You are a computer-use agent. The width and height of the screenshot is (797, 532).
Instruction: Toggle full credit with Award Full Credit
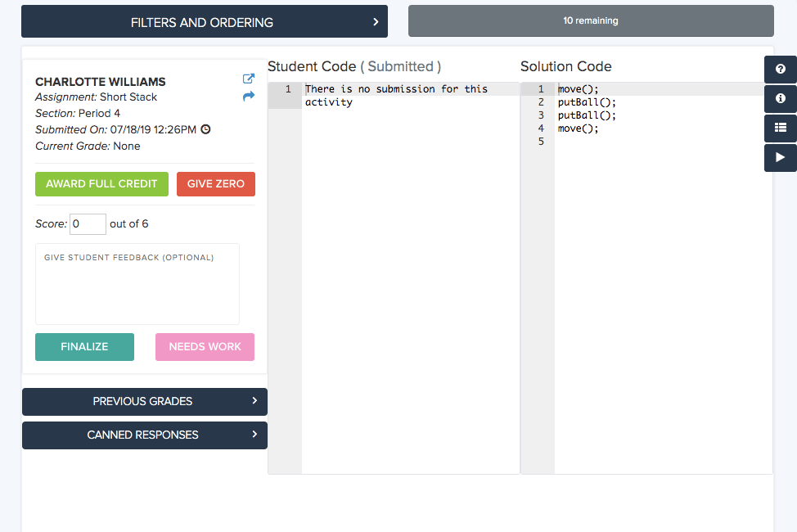click(x=101, y=184)
